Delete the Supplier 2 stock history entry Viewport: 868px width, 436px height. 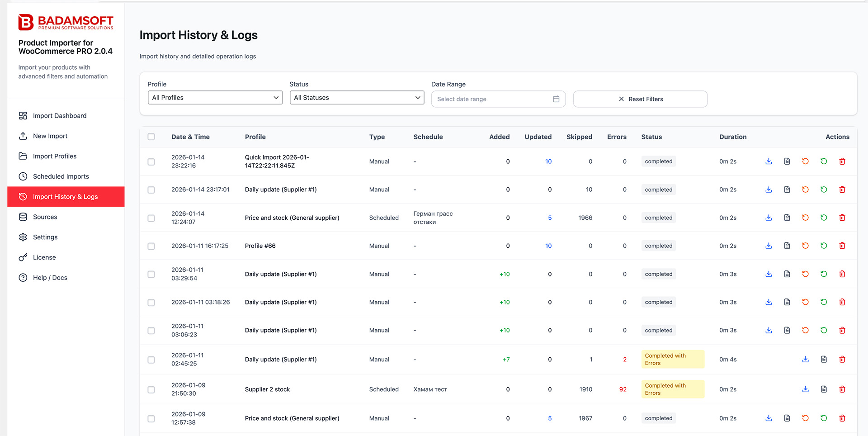tap(842, 389)
